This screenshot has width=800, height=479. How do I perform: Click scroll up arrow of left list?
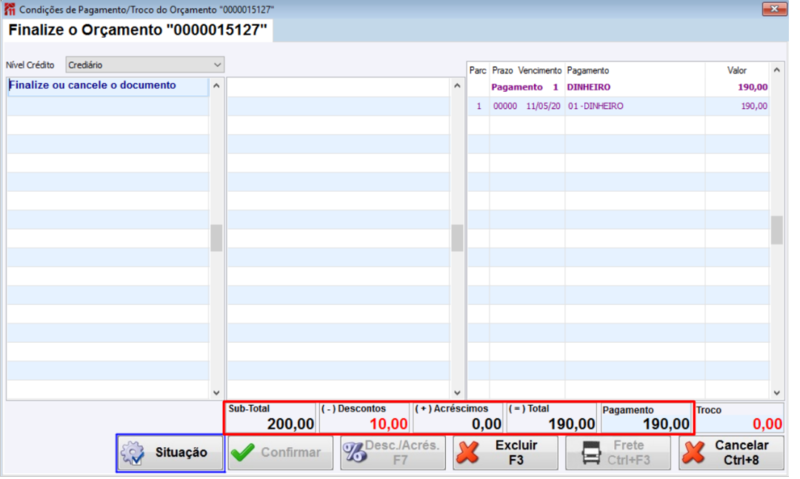pyautogui.click(x=216, y=86)
